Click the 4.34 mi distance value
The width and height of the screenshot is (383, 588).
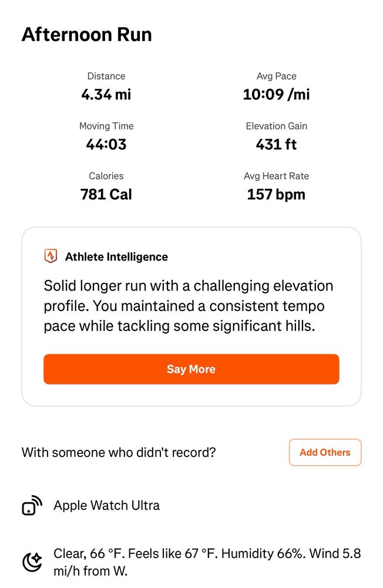click(106, 94)
